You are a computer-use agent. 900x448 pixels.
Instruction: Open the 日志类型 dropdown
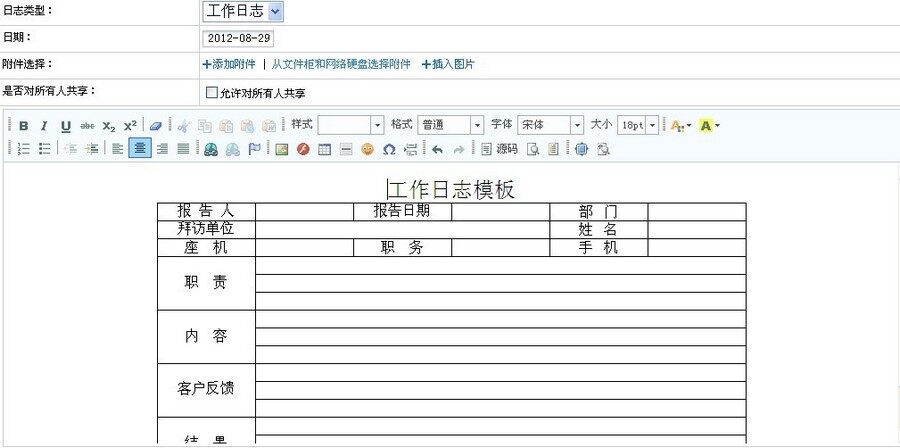tap(275, 12)
